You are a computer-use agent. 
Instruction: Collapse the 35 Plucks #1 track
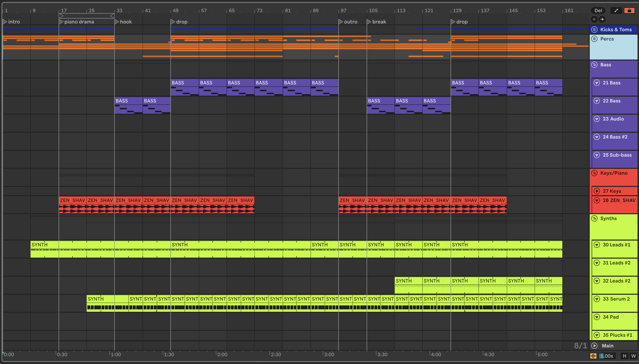pos(597,335)
